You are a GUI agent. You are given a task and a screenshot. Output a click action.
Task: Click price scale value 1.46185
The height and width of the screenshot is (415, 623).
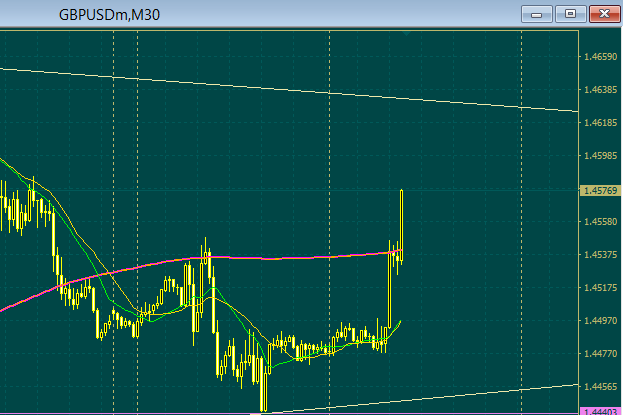click(600, 123)
